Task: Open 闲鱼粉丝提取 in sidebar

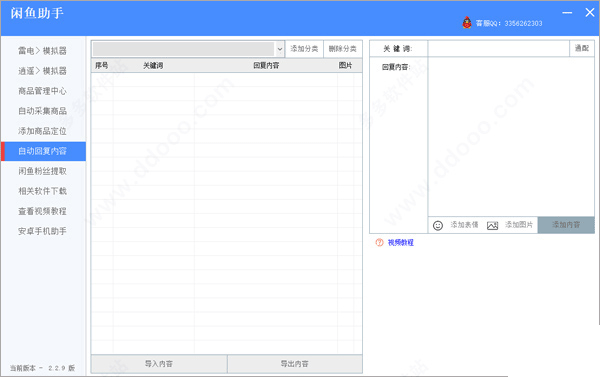Action: (42, 171)
